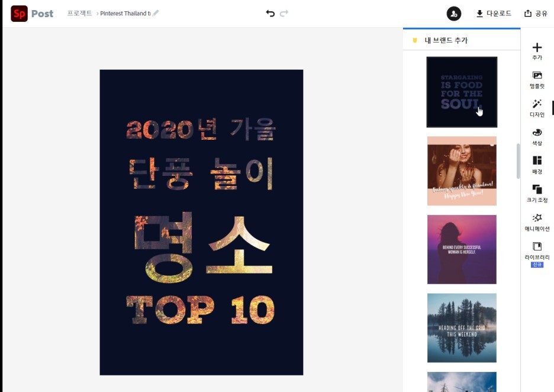The image size is (554, 392).
Task: Open the invite collaborator avatar icon
Action: click(x=453, y=14)
